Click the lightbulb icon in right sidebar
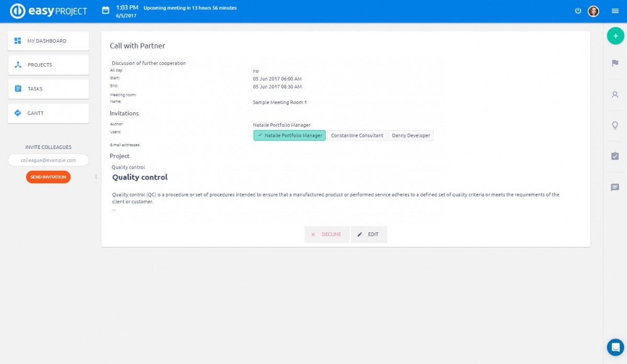627x364 pixels. click(615, 125)
